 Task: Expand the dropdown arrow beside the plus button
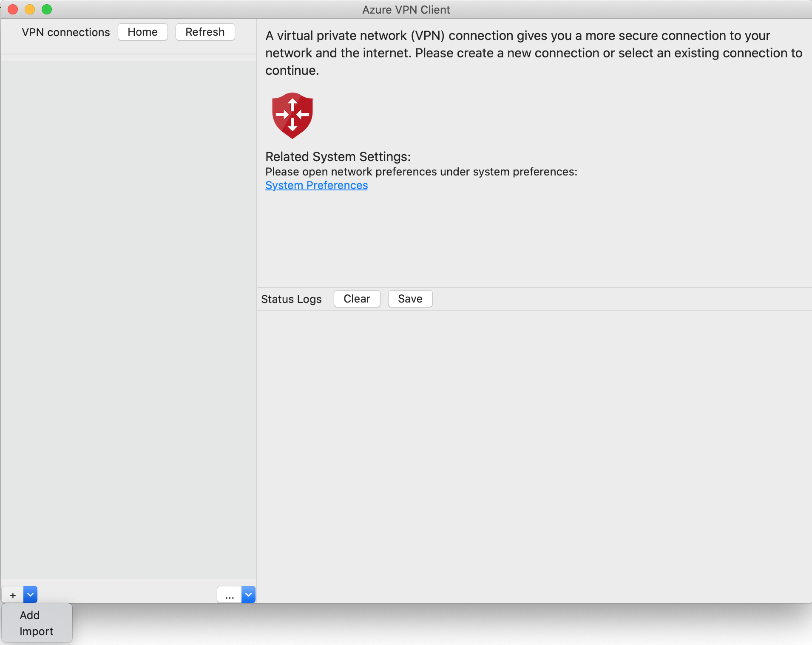[x=31, y=595]
